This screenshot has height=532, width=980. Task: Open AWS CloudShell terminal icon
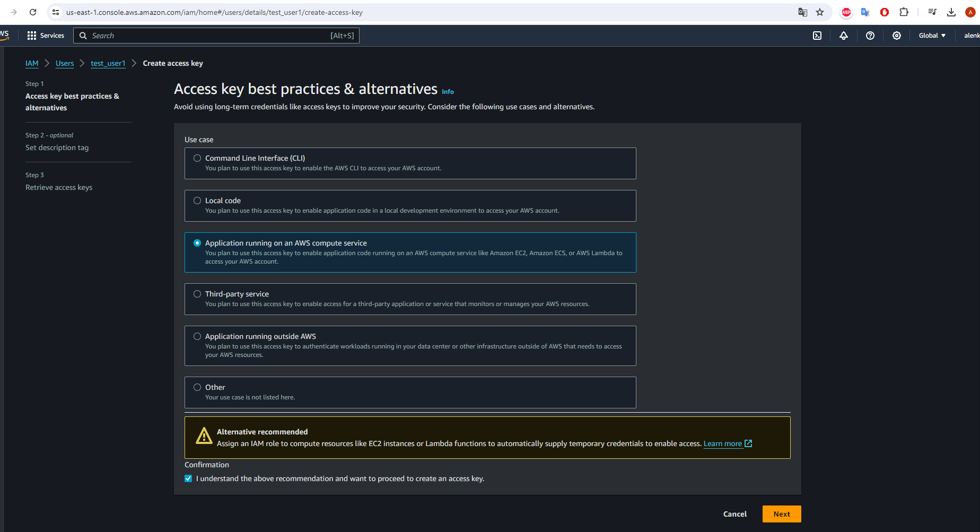(817, 36)
